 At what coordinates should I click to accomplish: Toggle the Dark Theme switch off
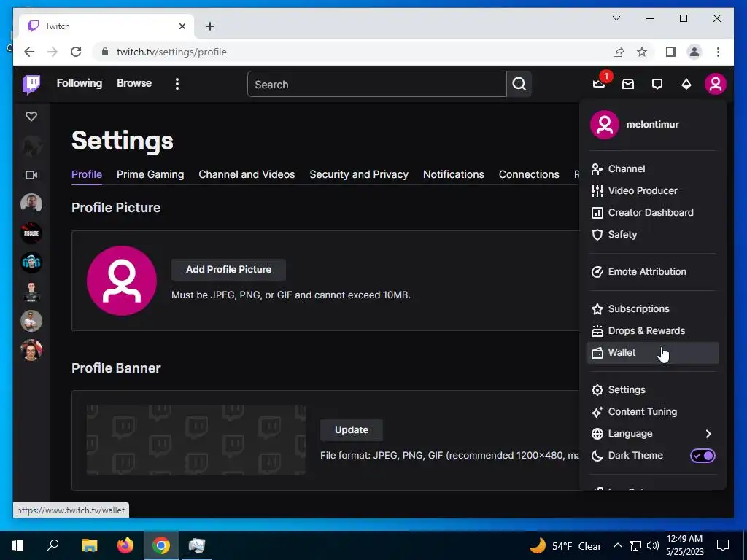pos(703,456)
